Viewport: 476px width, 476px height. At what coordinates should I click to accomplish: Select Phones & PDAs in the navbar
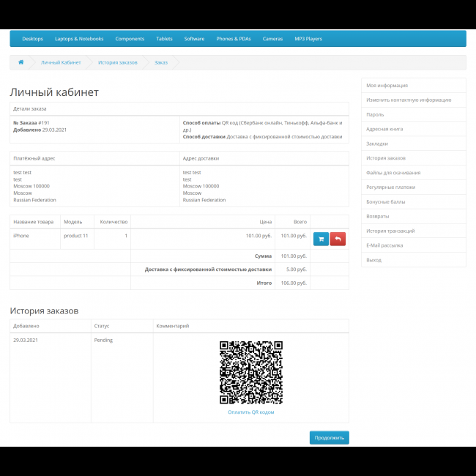coord(234,39)
